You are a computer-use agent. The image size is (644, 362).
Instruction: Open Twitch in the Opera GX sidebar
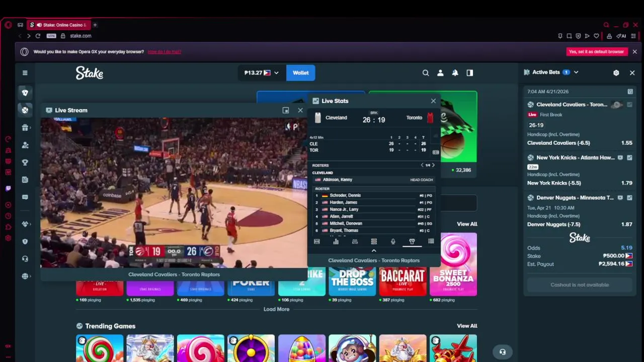8,189
